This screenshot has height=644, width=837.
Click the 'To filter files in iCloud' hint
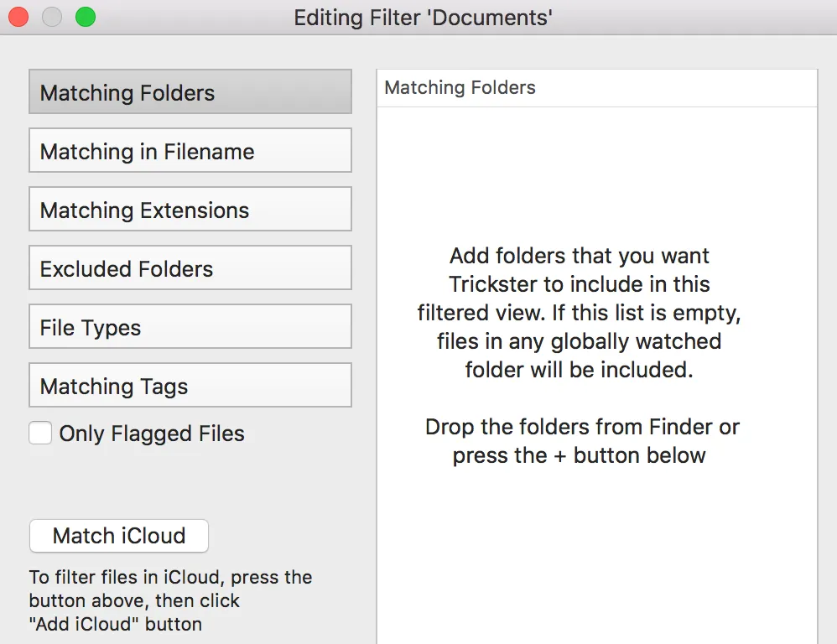click(171, 600)
